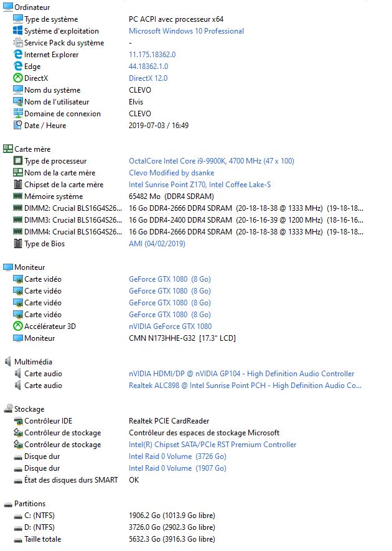392x551 pixels.
Task: Open the Internet Explorer version 11.175.18362.0 link
Action: 152,55
